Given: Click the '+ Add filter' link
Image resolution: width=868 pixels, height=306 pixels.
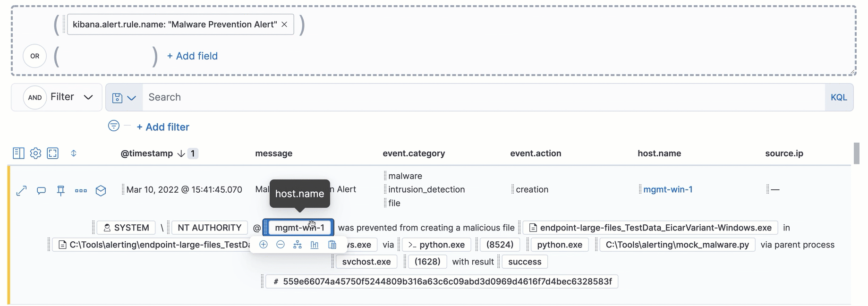Looking at the screenshot, I should tap(162, 127).
